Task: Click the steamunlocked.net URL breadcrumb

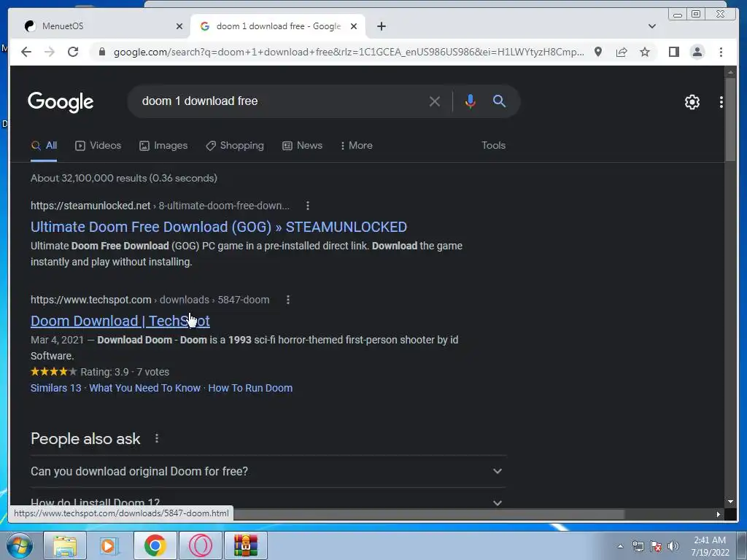Action: [160, 206]
